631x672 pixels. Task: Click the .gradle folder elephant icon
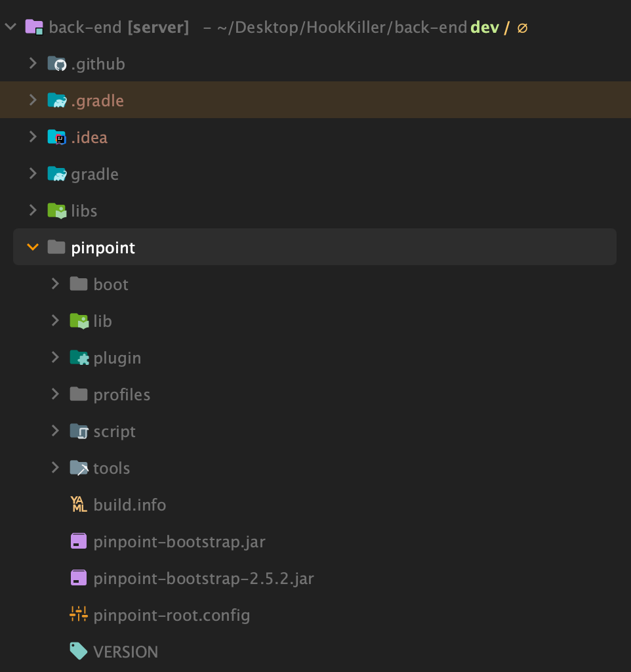56,100
